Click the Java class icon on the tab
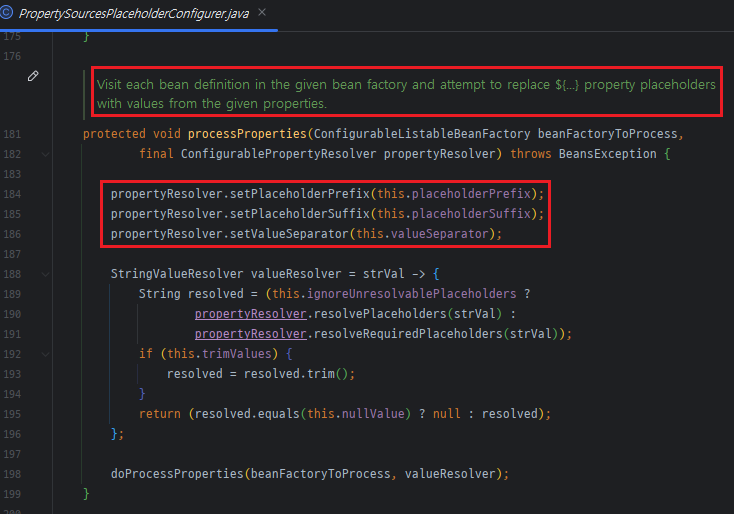 (x=7, y=13)
